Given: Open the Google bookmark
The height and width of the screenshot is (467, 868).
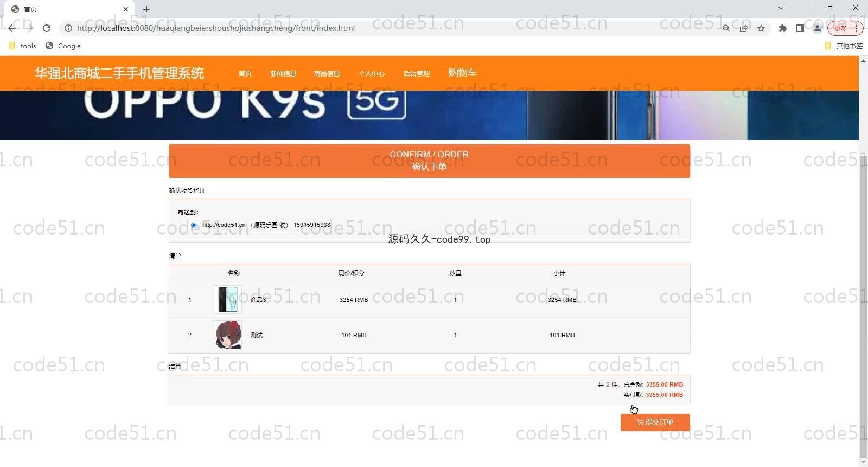Looking at the screenshot, I should pos(63,46).
